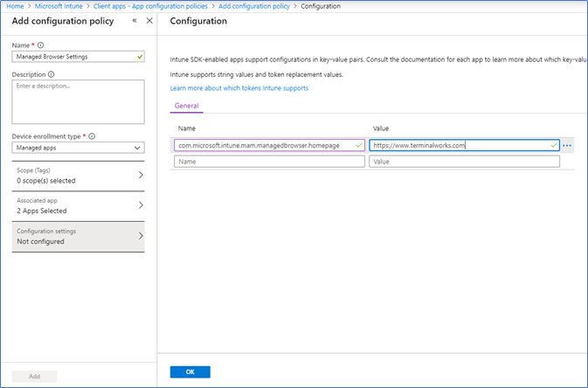This screenshot has width=588, height=388.
Task: Show info tooltip for Description field
Action: (x=51, y=74)
